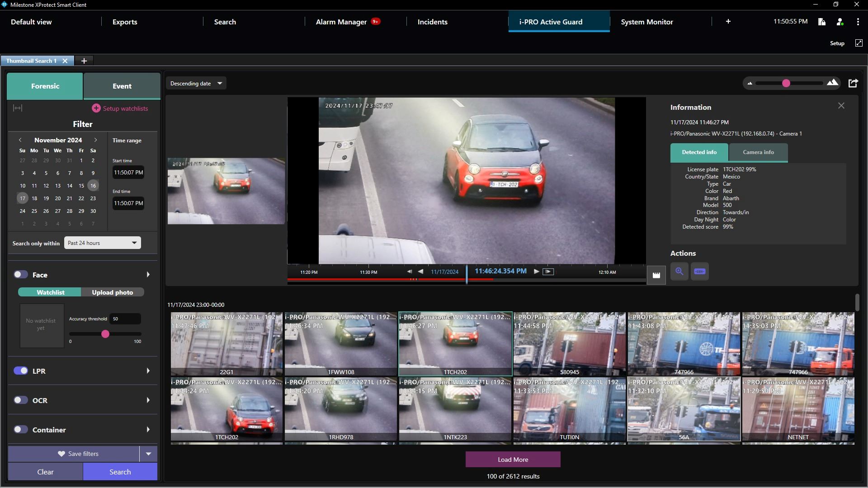Click the large mountain thumbnail-size icon
Image resolution: width=868 pixels, height=488 pixels.
832,83
